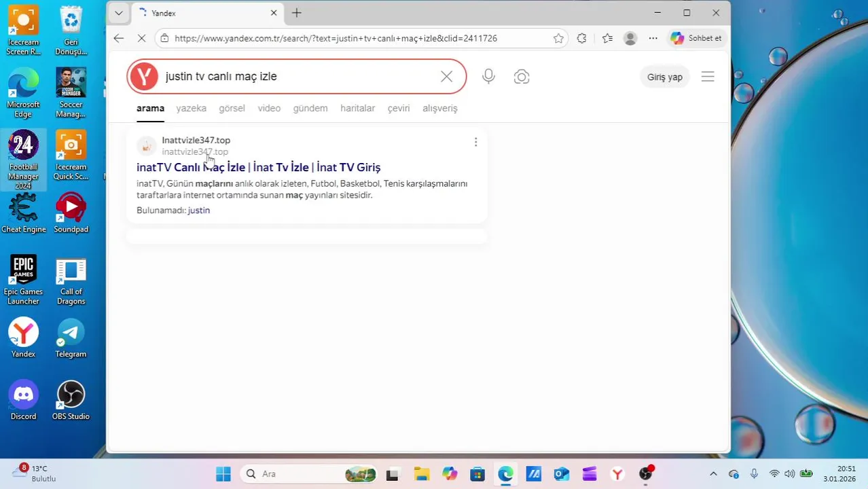The width and height of the screenshot is (868, 489).
Task: Click the taskbar Ara search box
Action: click(309, 474)
